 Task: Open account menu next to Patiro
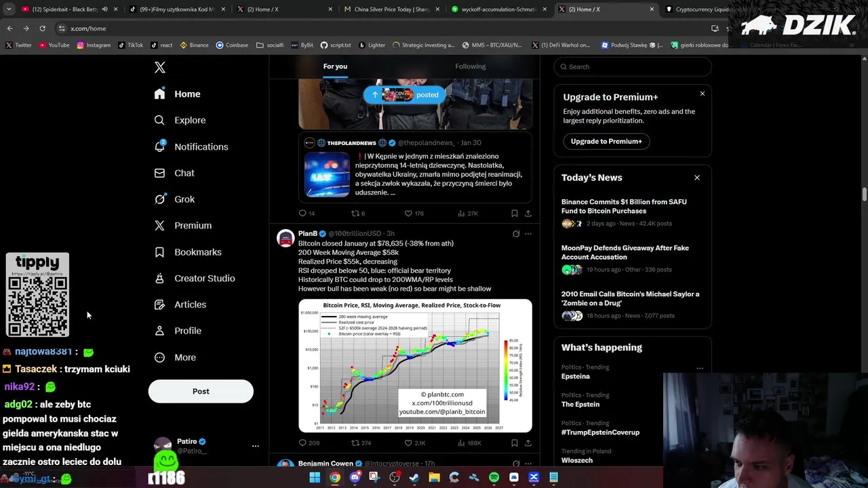[x=256, y=446]
